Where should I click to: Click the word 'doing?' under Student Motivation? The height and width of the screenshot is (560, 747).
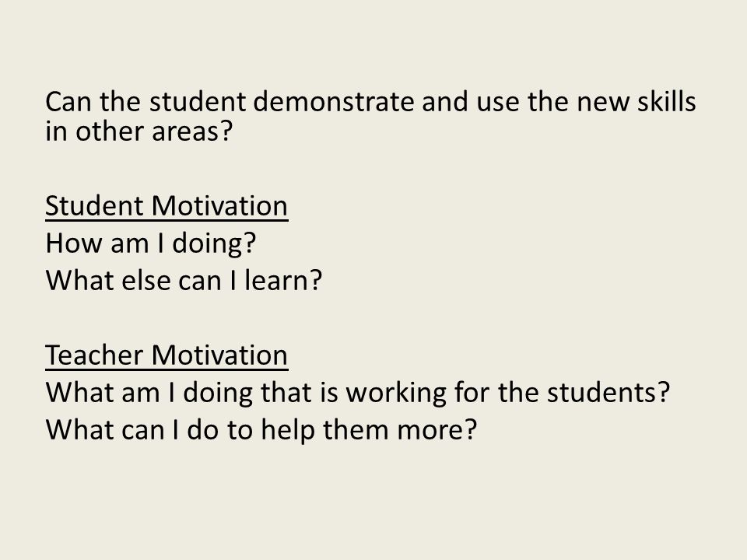214,245
